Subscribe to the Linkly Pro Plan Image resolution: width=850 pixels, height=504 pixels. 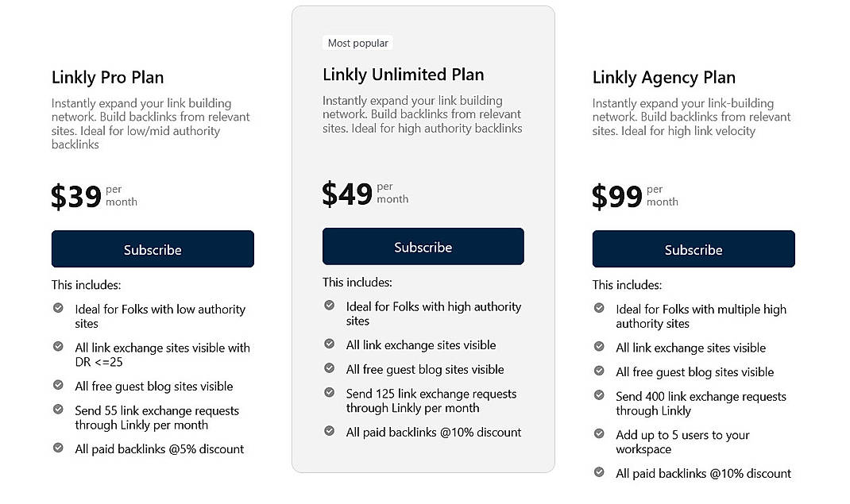(x=153, y=248)
